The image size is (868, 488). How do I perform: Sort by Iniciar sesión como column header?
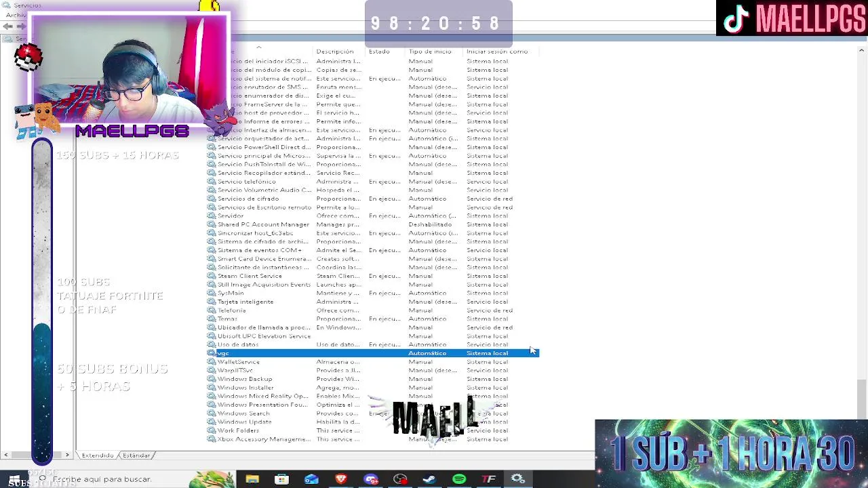(x=500, y=52)
